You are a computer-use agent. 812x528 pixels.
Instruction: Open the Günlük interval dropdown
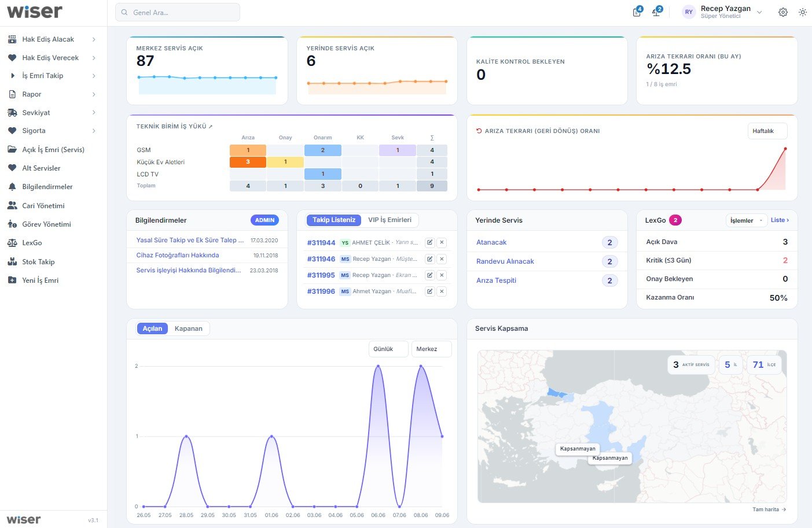coord(388,349)
